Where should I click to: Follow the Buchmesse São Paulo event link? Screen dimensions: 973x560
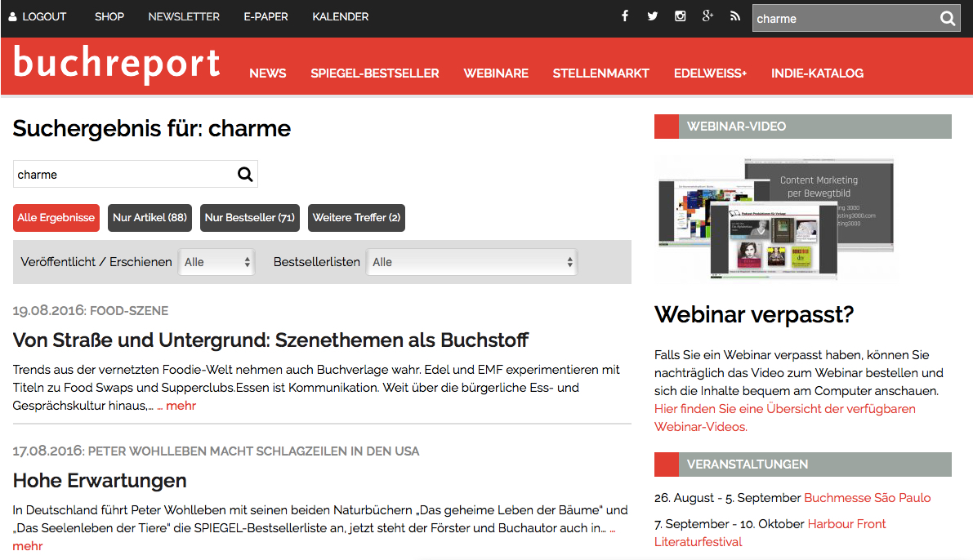coord(867,498)
